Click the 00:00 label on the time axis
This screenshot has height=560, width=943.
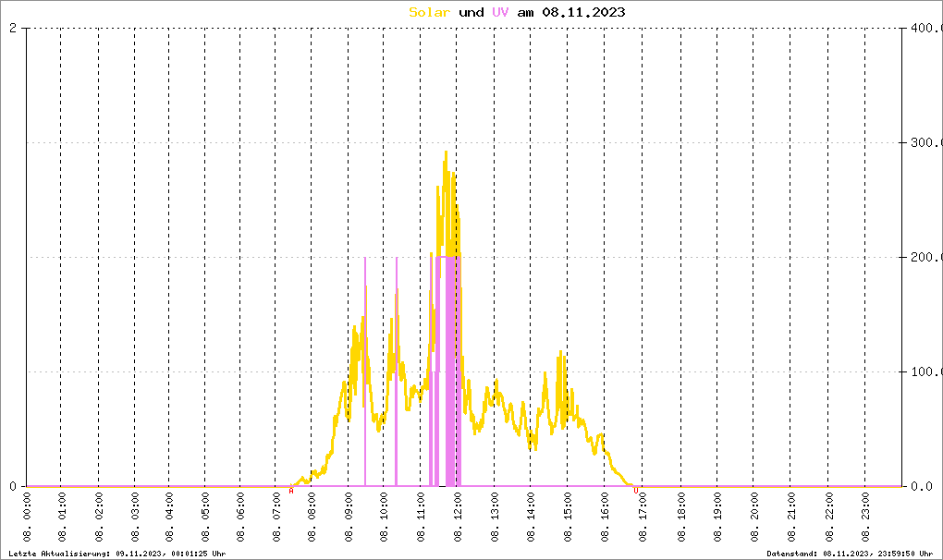click(x=27, y=517)
